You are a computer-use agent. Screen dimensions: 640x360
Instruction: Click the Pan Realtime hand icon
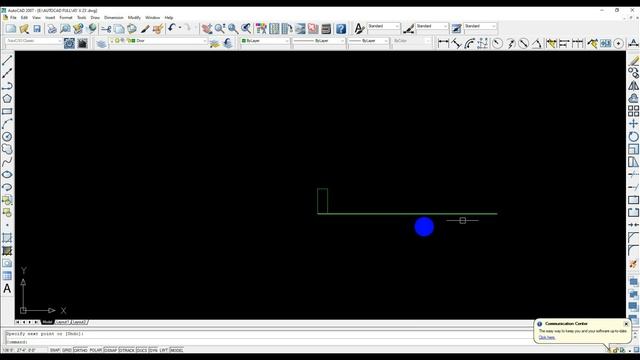pos(207,29)
